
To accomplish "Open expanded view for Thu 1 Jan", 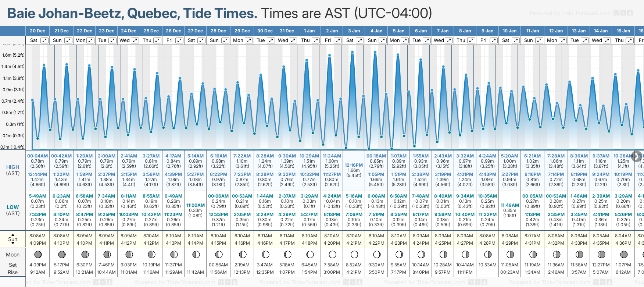I will pyautogui.click(x=316, y=40).
